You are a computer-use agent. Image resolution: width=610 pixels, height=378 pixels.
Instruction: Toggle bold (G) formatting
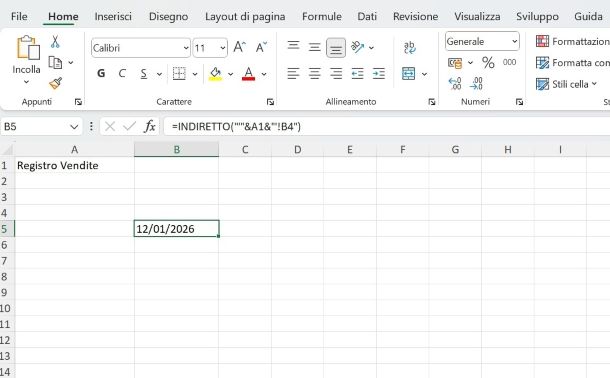coord(101,73)
